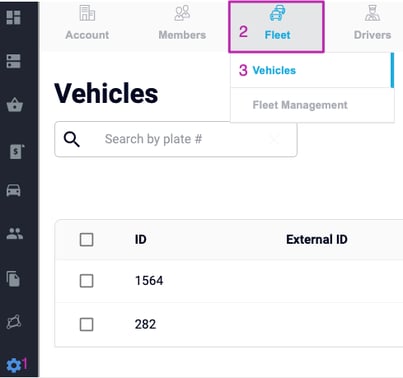
Task: Expand the Fleet dropdown tab
Action: (x=276, y=27)
